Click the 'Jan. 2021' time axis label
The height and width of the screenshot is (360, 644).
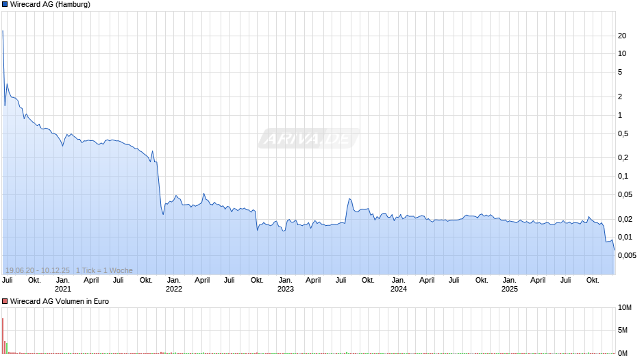point(63,285)
